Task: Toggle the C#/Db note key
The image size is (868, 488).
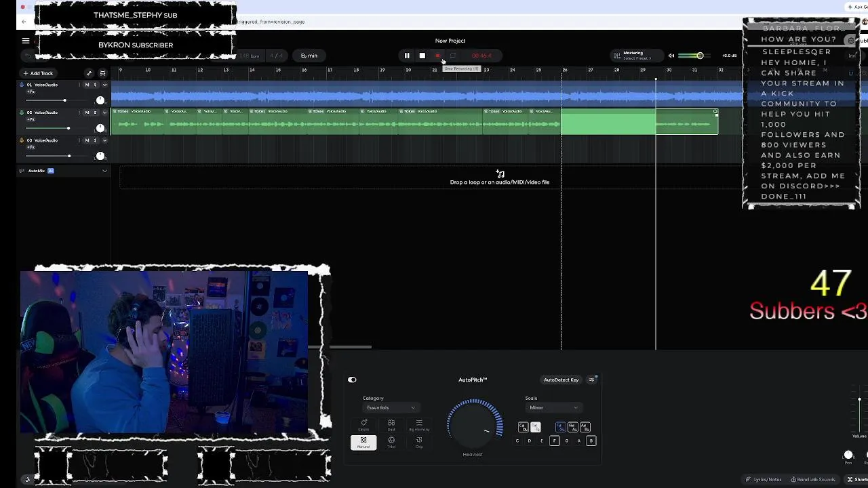Action: (523, 427)
